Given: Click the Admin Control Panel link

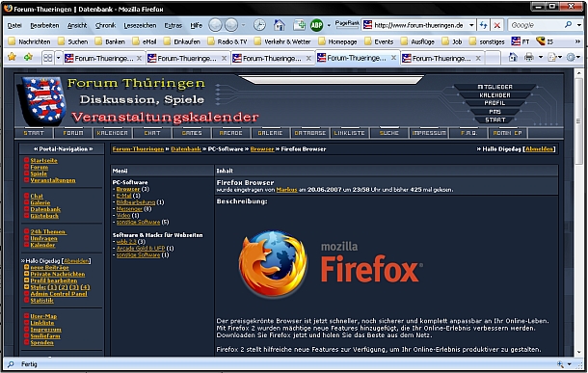Looking at the screenshot, I should point(59,294).
